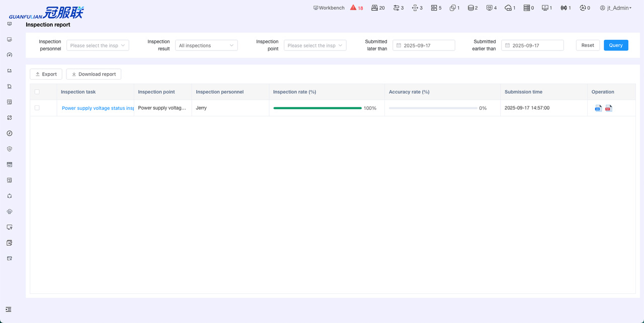Image resolution: width=644 pixels, height=323 pixels.
Task: Open the Inspection personnel dropdown
Action: coord(98,45)
